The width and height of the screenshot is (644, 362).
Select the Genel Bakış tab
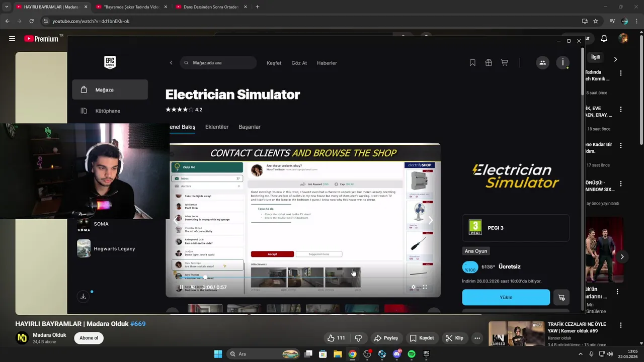tap(182, 127)
